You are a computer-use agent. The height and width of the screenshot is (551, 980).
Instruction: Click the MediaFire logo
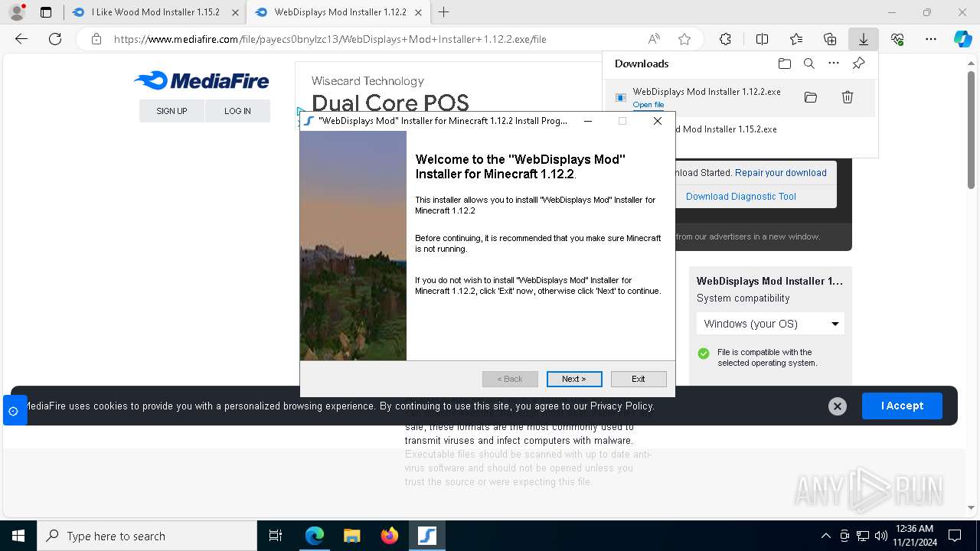[201, 80]
